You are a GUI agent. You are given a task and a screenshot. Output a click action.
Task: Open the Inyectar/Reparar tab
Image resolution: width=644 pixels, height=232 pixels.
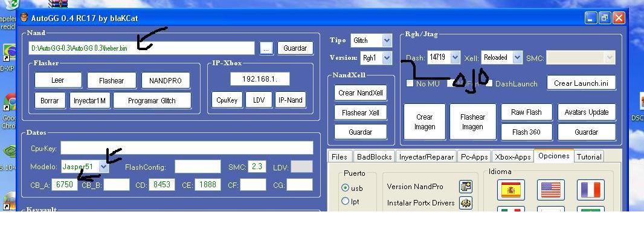(x=427, y=156)
